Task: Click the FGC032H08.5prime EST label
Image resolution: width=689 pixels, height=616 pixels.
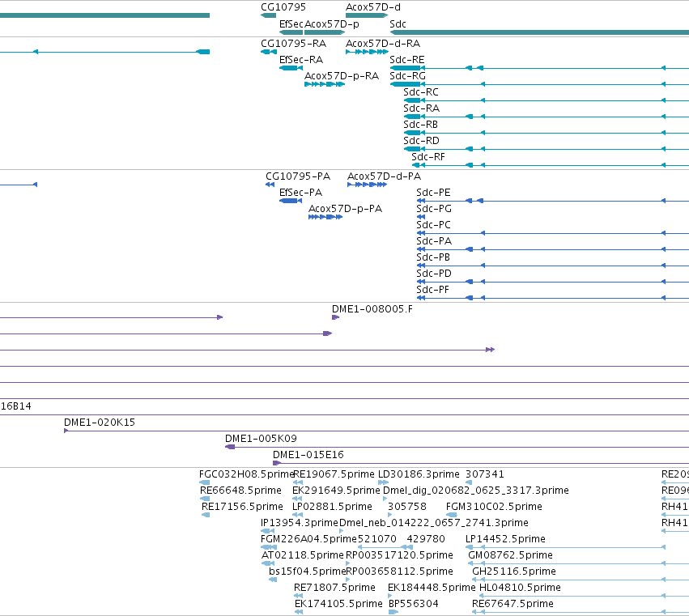Action: [246, 474]
